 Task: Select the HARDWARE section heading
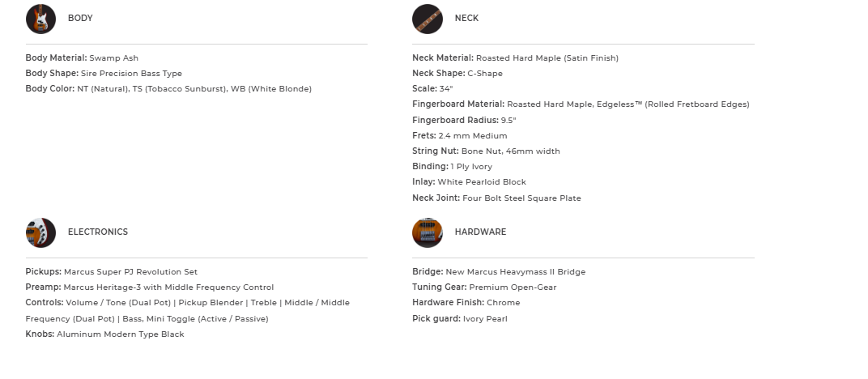480,232
